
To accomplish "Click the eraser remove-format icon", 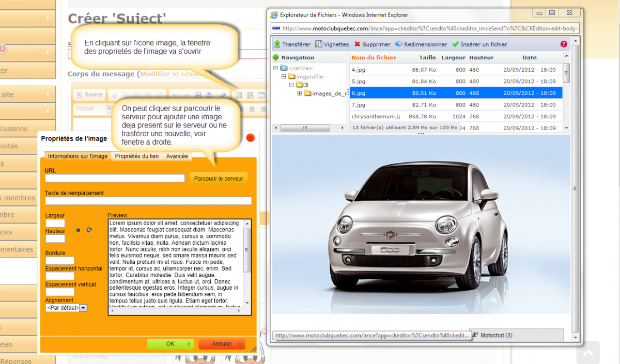I will pos(223,95).
